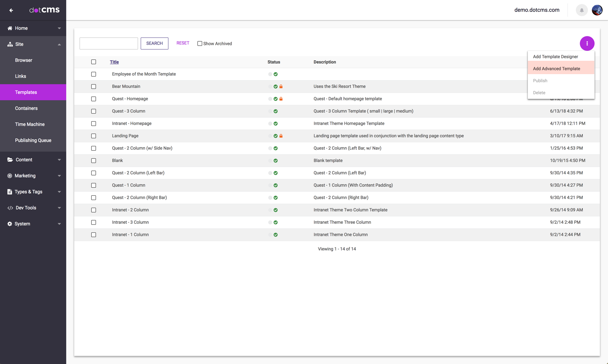The height and width of the screenshot is (364, 608).
Task: Choose Add Advanced Template from menu
Action: point(556,68)
